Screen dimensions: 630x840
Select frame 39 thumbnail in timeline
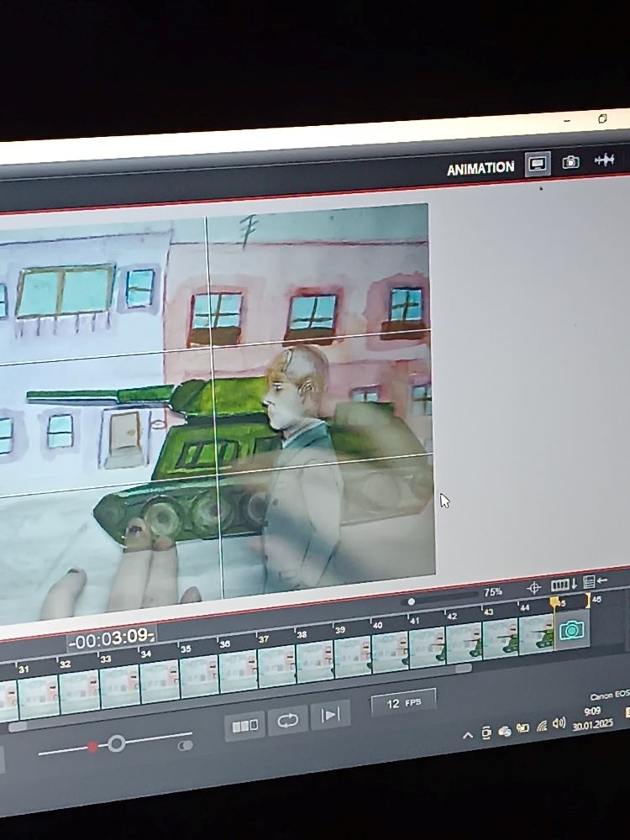(x=353, y=657)
